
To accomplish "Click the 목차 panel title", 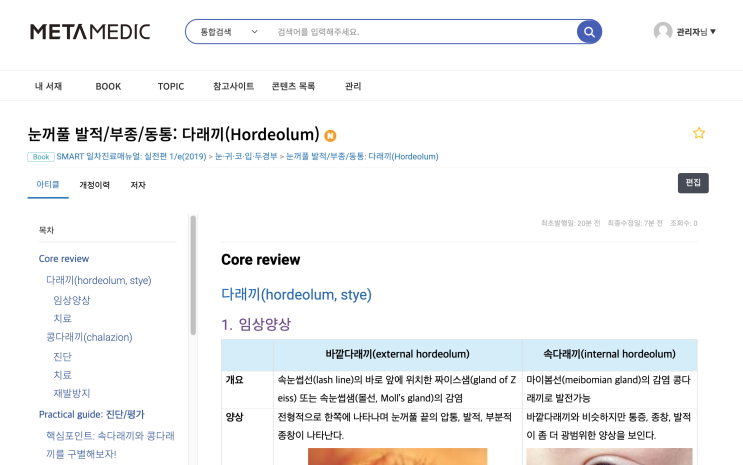I will tap(46, 230).
